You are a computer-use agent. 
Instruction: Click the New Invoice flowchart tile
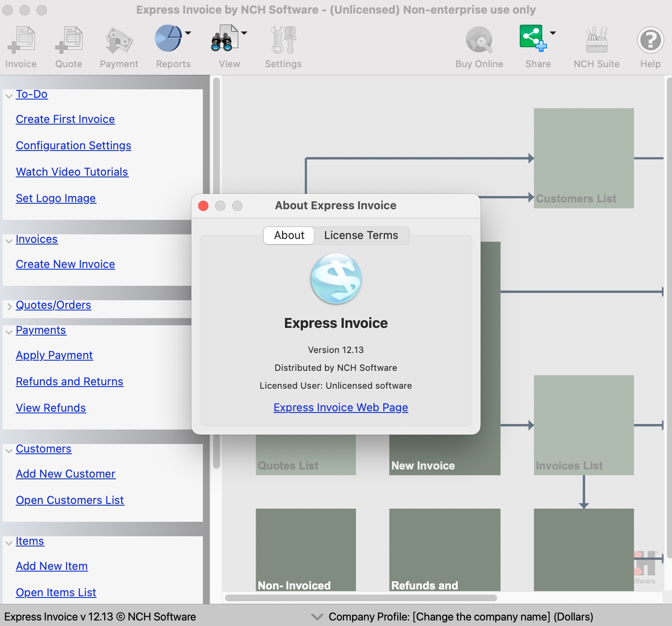tap(444, 455)
